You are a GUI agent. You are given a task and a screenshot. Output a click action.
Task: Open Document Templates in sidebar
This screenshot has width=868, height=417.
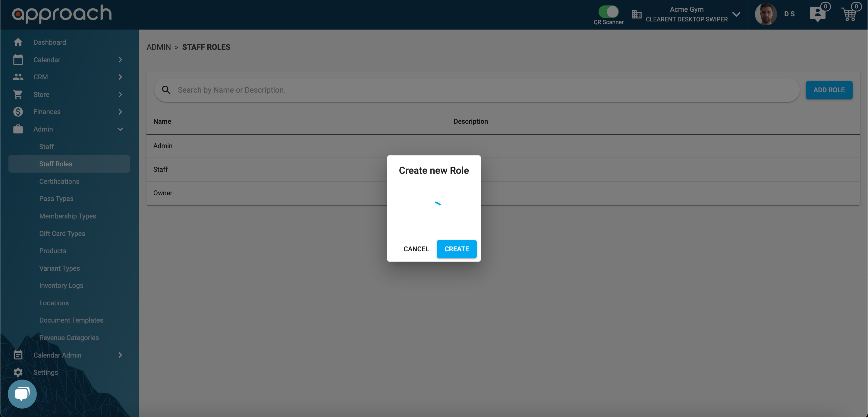pyautogui.click(x=71, y=320)
